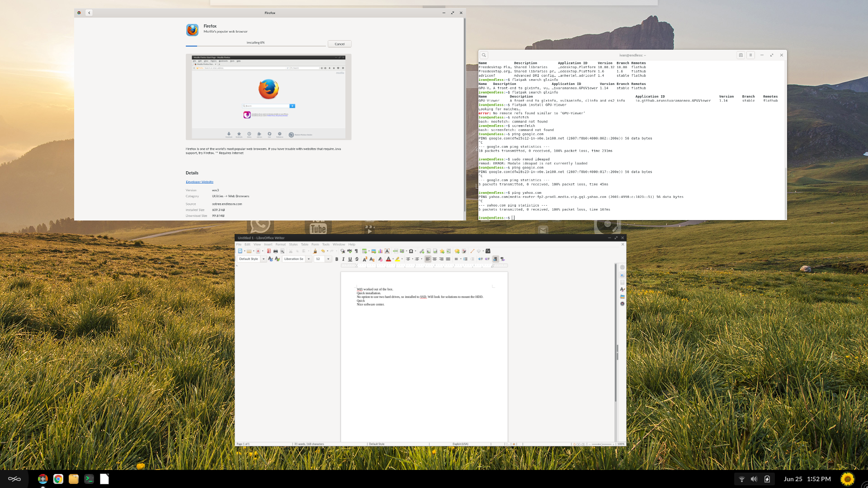
Task: Click the Print icon in Writer toolbar
Action: coord(275,251)
